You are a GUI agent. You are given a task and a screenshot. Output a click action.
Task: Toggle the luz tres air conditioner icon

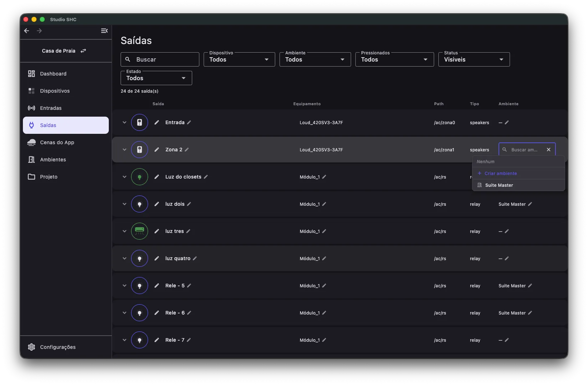point(140,231)
